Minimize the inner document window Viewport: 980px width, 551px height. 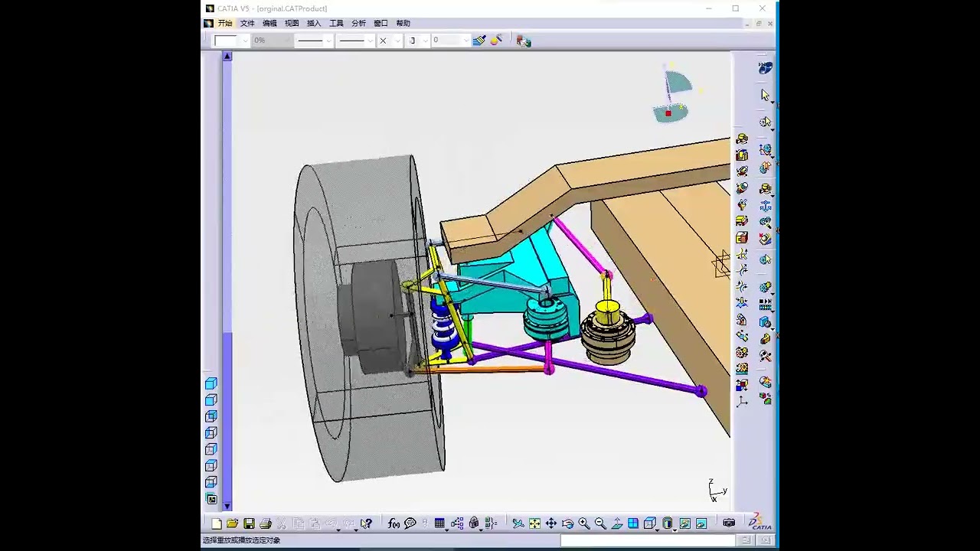tap(748, 24)
